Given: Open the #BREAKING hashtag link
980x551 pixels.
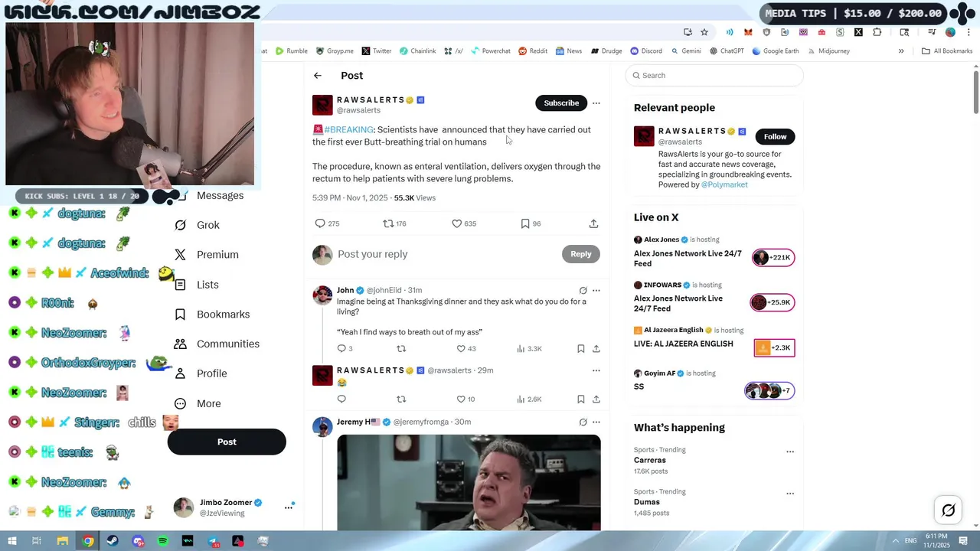Looking at the screenshot, I should pyautogui.click(x=349, y=130).
